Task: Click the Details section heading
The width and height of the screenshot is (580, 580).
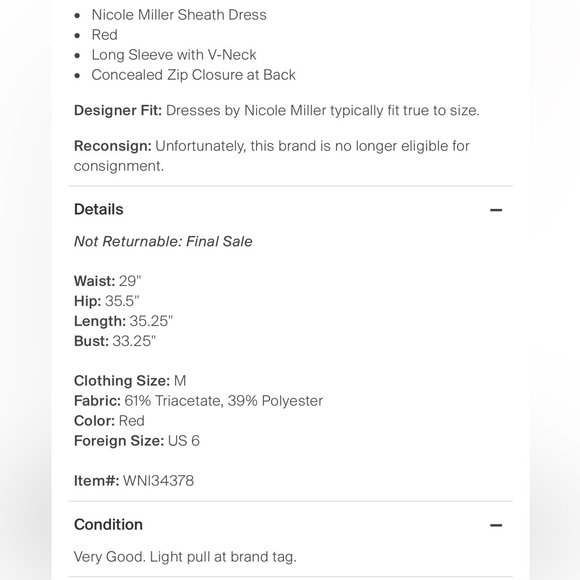Action: pyautogui.click(x=99, y=209)
